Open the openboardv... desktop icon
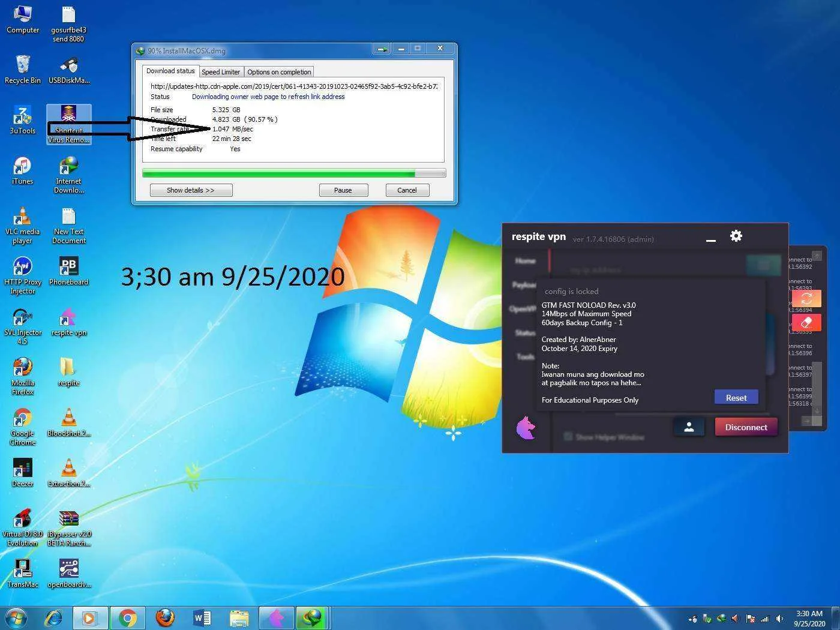The image size is (840, 630). click(68, 574)
